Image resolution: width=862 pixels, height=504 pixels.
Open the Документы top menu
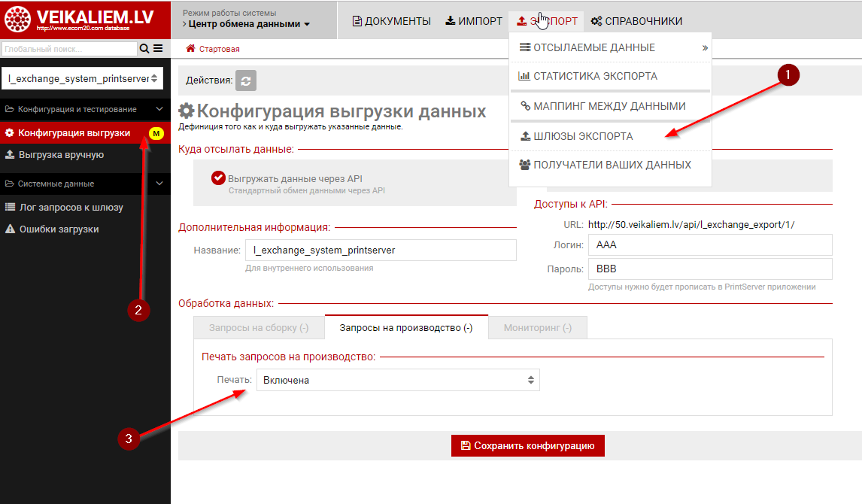point(391,21)
